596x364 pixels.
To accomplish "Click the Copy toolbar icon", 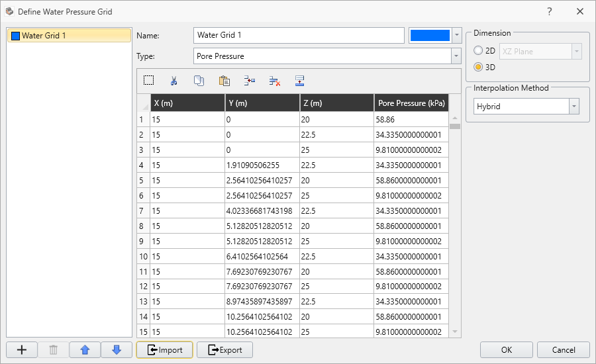I will tap(199, 81).
